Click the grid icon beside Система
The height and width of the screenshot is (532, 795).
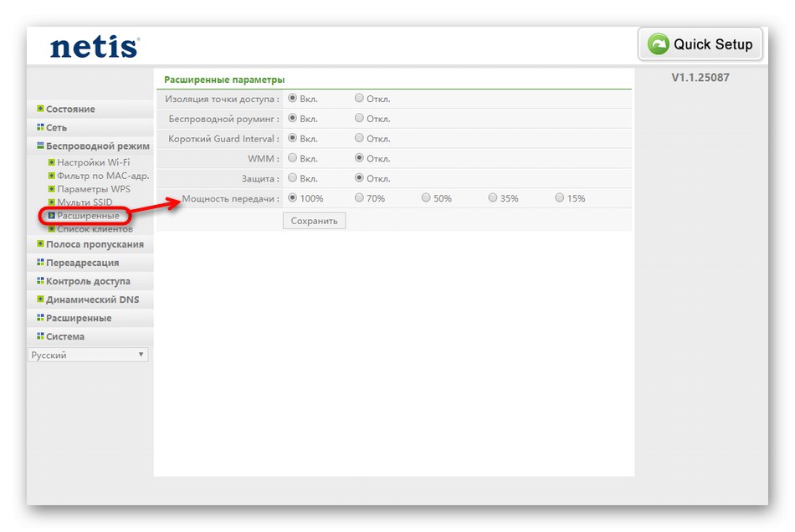click(40, 336)
